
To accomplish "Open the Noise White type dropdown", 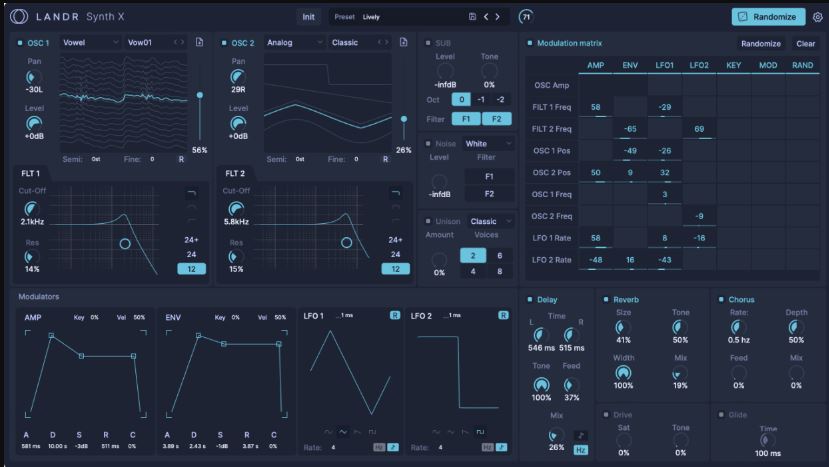I will point(488,143).
